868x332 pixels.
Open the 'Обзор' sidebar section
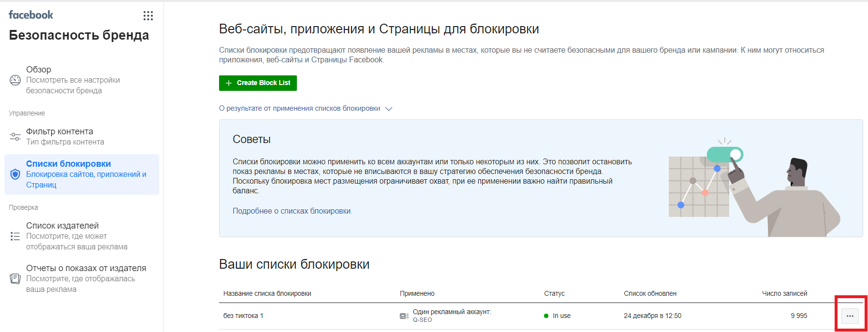coord(39,70)
